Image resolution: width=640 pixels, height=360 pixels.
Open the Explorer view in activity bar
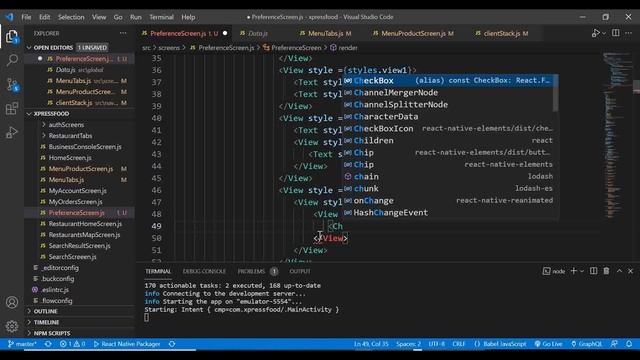click(12, 37)
